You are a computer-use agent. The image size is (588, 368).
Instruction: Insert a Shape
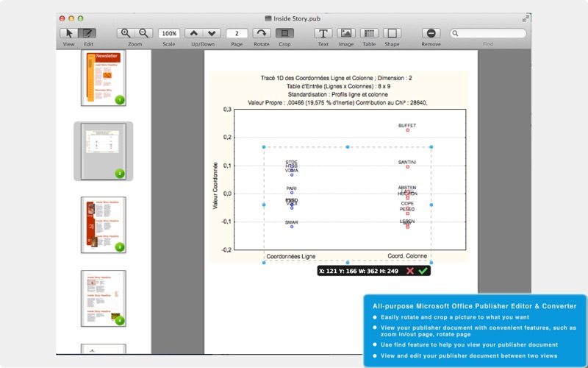(392, 33)
